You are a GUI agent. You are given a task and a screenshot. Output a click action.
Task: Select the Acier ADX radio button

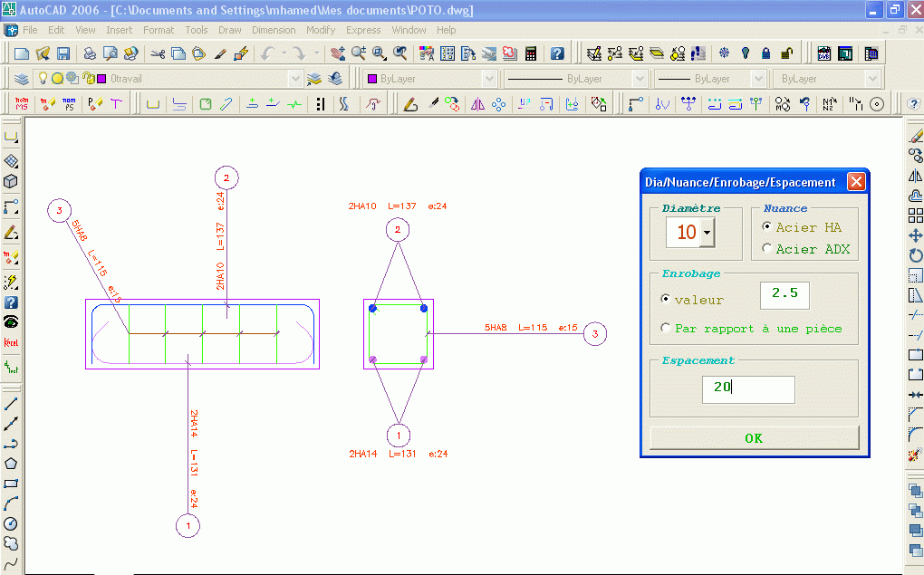coord(767,249)
